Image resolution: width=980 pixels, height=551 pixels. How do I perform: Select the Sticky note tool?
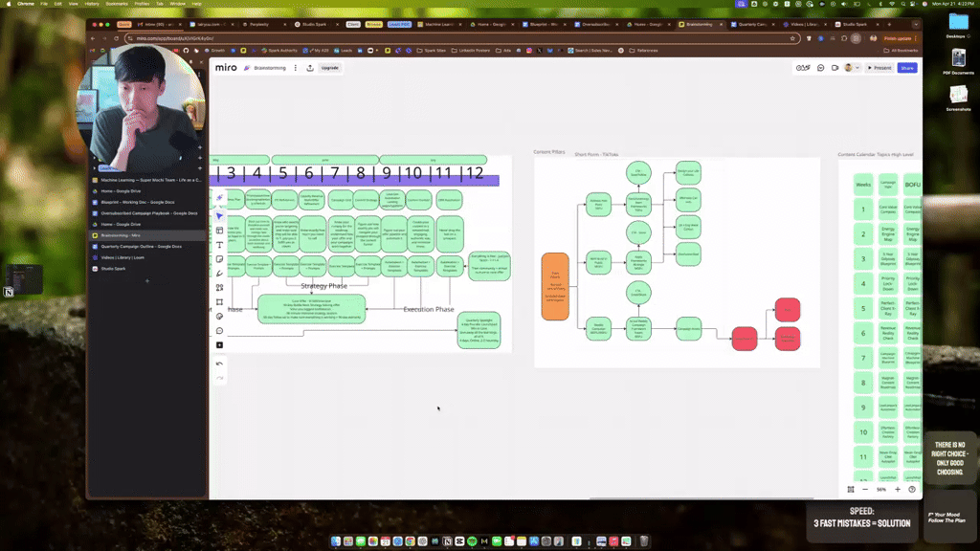pos(219,259)
